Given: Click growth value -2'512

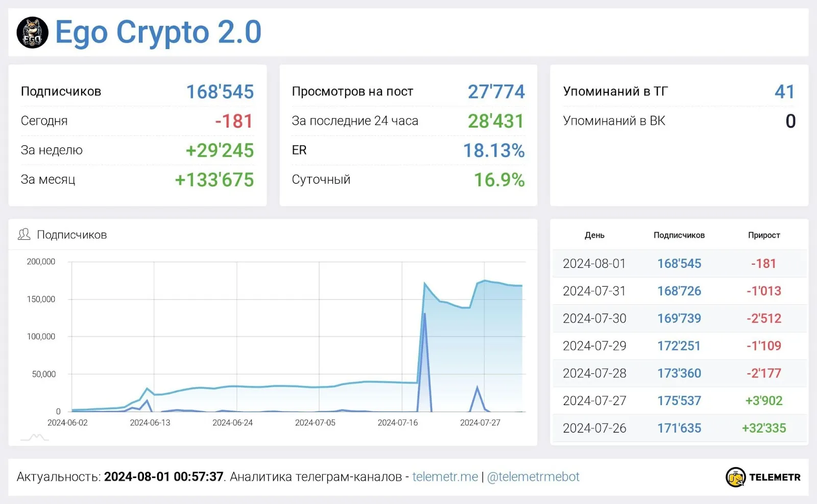Looking at the screenshot, I should coord(764,319).
